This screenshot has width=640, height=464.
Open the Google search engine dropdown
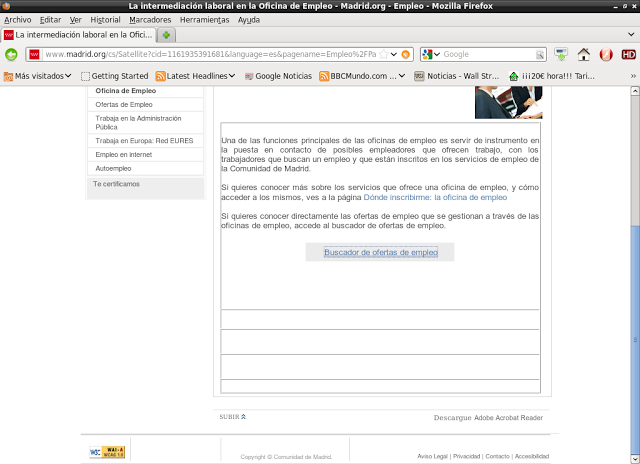click(x=431, y=54)
